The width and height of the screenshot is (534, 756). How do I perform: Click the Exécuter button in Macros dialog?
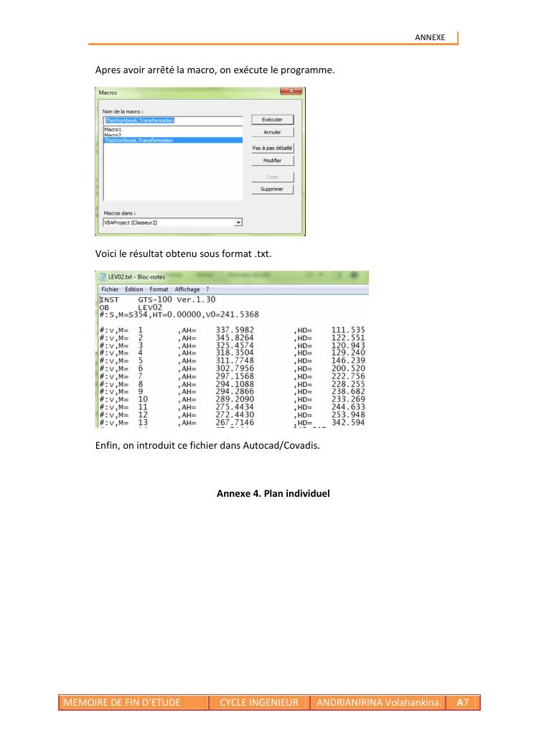click(x=272, y=120)
